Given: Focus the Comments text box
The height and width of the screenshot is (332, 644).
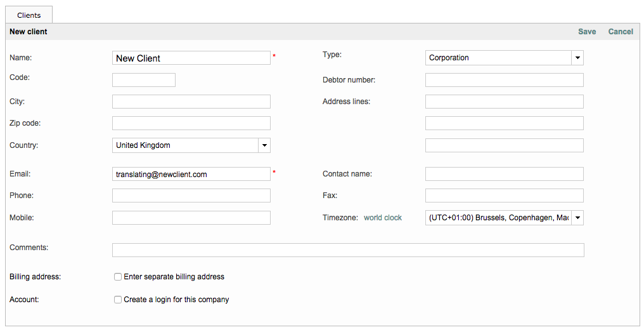Looking at the screenshot, I should [x=347, y=250].
